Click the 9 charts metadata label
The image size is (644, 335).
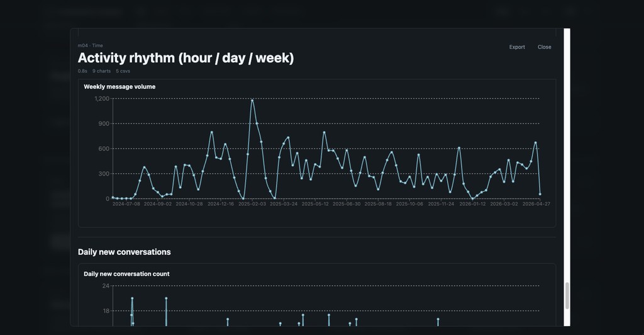[x=101, y=71]
